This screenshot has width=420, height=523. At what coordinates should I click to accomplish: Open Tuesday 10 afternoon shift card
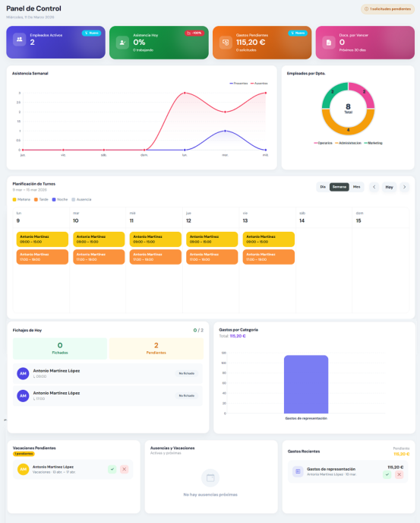pos(99,257)
